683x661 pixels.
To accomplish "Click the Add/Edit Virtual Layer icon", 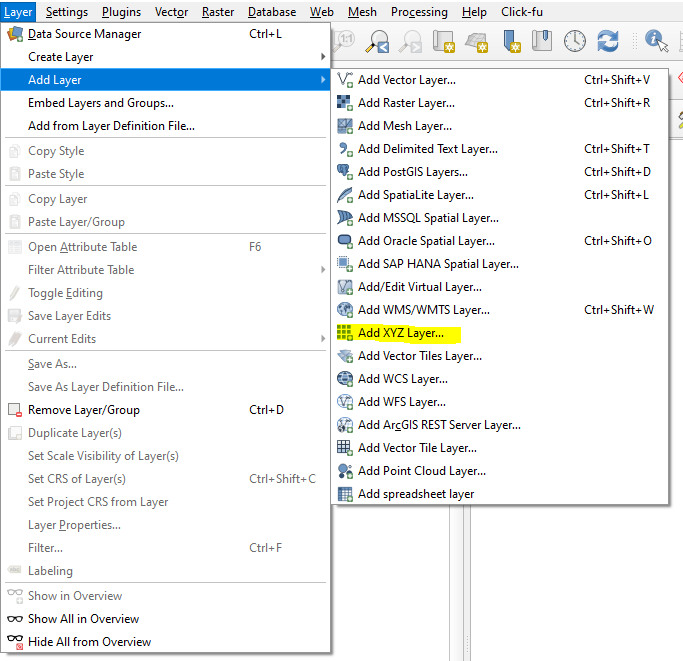I will [345, 287].
